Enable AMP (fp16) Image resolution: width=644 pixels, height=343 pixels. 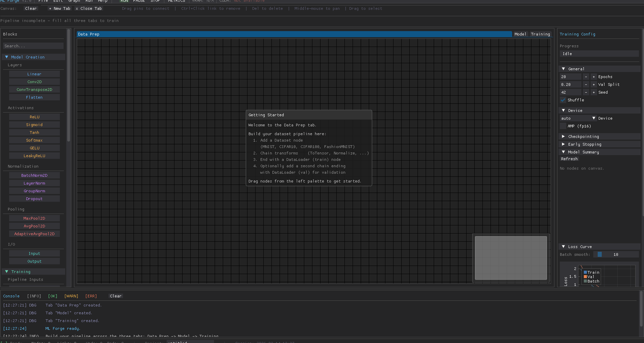point(563,126)
